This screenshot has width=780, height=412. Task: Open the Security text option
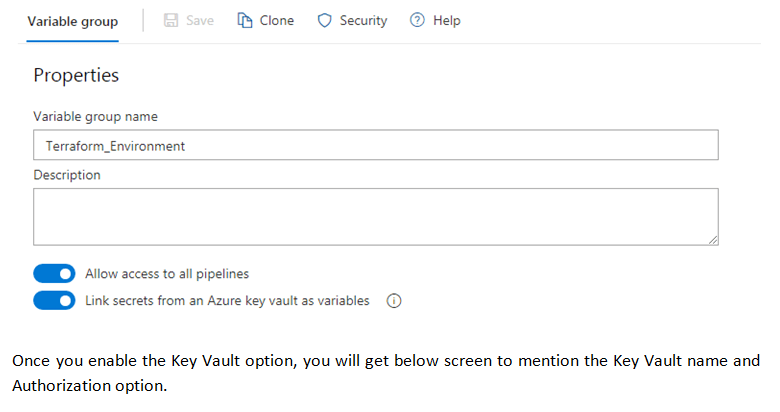coord(363,21)
